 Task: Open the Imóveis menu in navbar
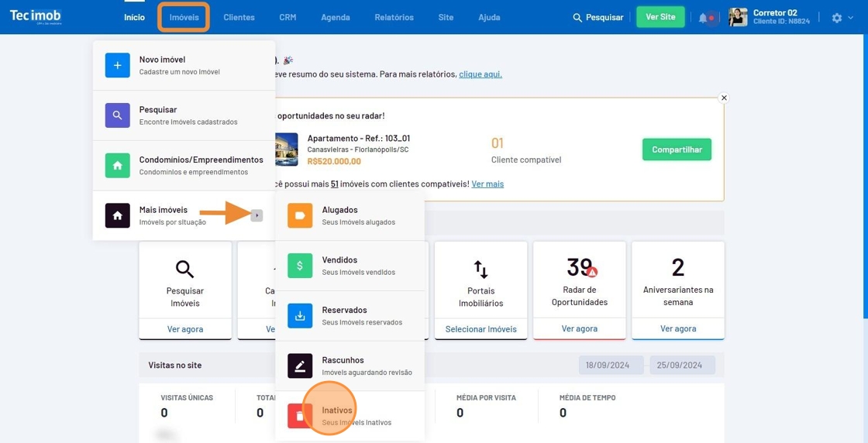pos(184,17)
